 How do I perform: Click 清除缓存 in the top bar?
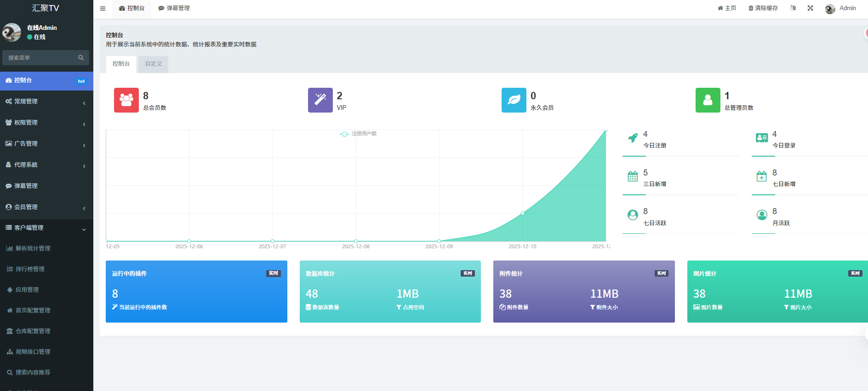pos(763,8)
